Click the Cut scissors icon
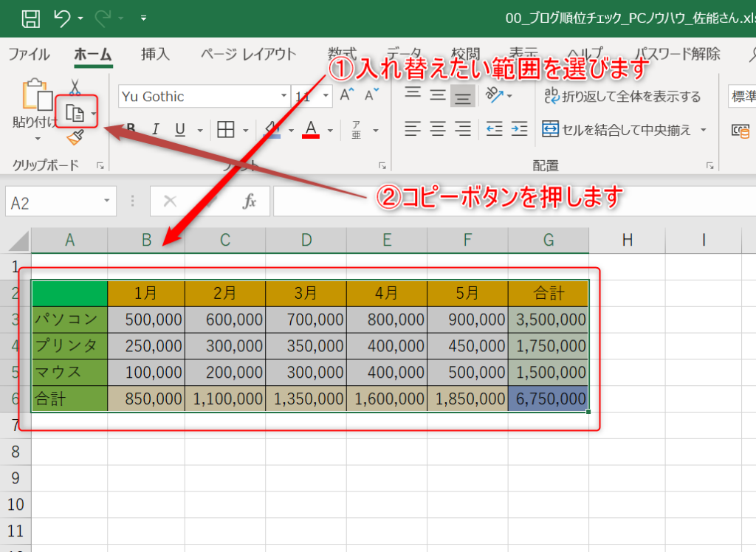 coord(75,87)
